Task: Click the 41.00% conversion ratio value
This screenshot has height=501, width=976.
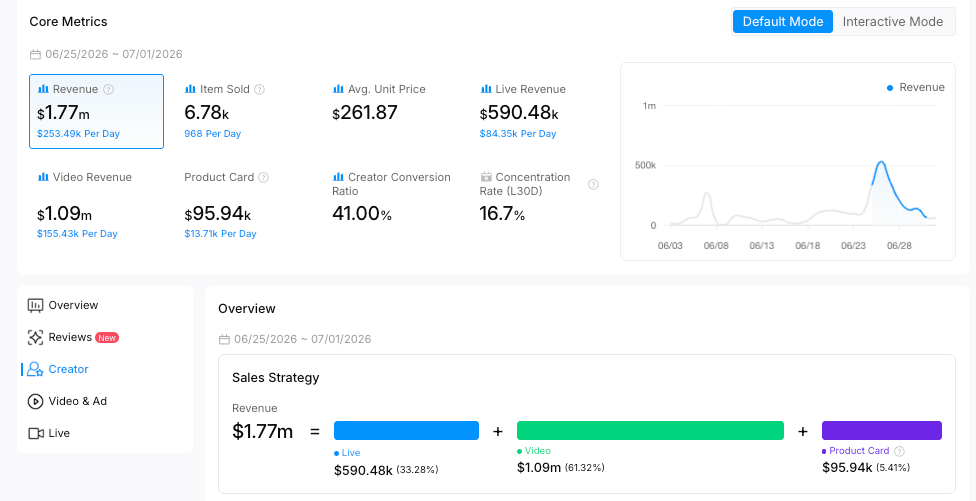Action: (362, 214)
